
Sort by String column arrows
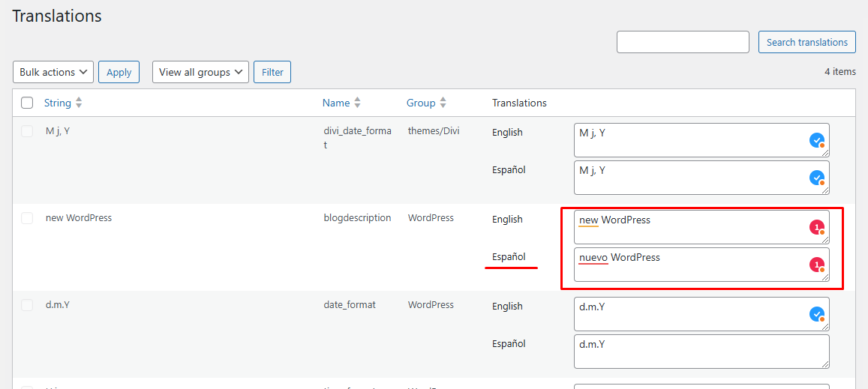(79, 103)
